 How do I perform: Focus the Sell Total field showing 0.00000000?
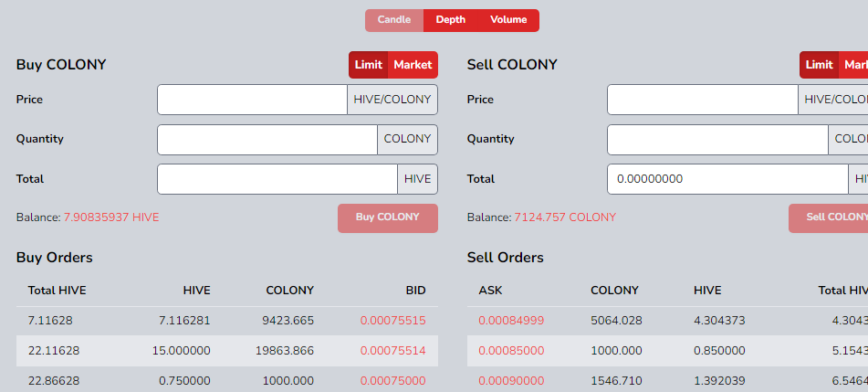[727, 179]
